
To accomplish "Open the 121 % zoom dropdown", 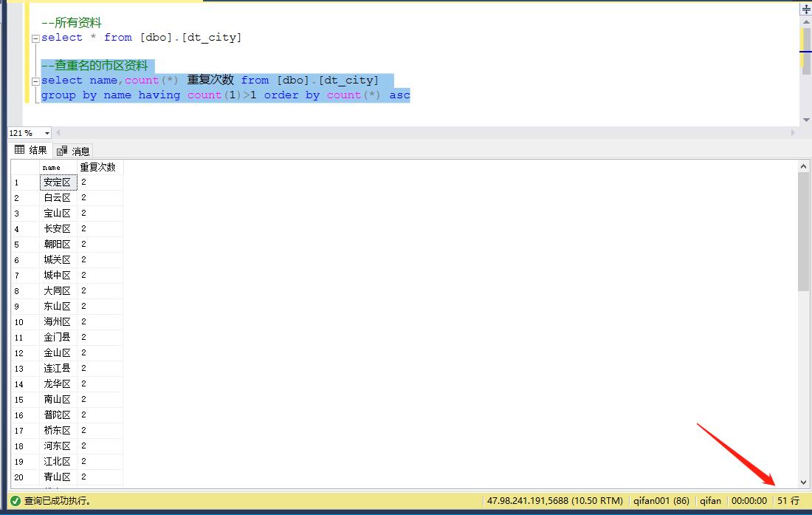I will click(47, 133).
